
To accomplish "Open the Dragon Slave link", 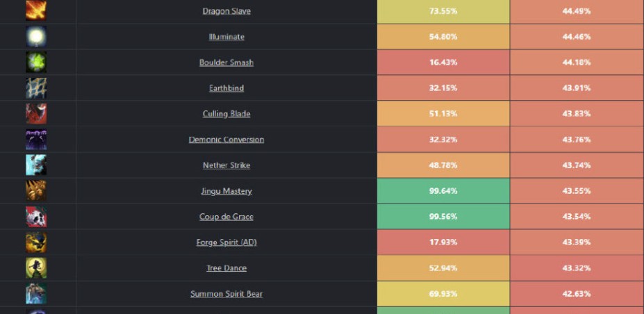I will [x=226, y=11].
